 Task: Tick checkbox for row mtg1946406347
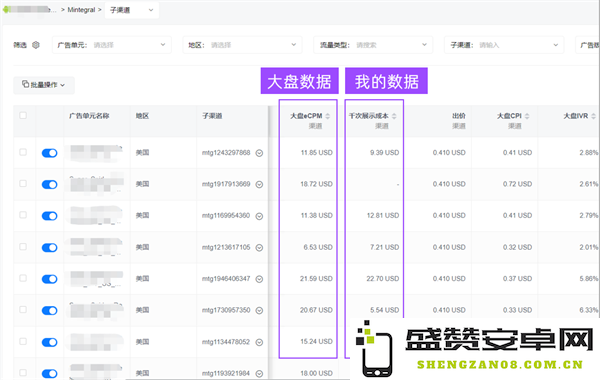point(23,278)
